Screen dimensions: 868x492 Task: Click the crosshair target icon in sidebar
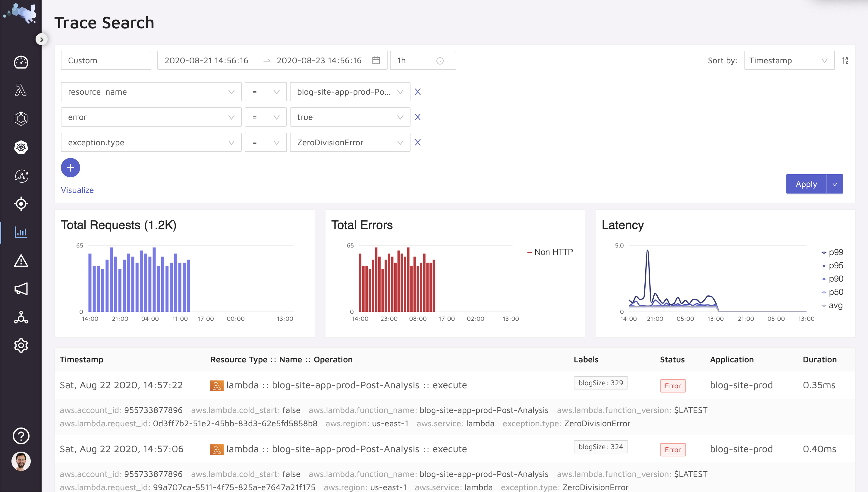(21, 204)
